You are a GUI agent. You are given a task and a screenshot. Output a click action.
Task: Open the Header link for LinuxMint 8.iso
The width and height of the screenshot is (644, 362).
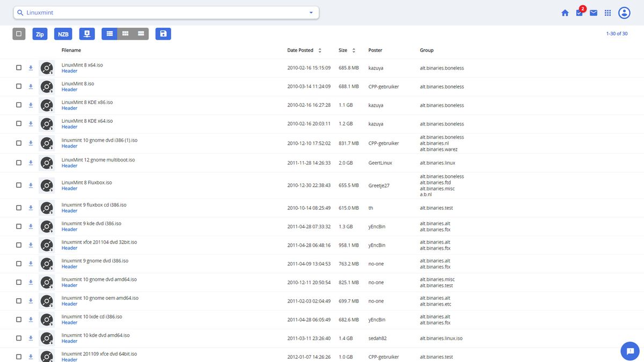click(69, 90)
